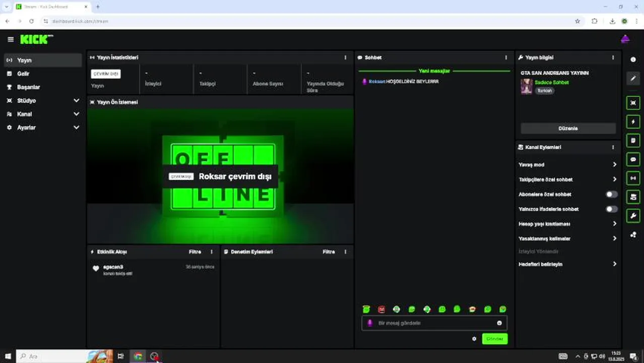Viewport: 644px width, 363px height.
Task: Click the Stream Kick Dashboard browser tab
Action: point(52,7)
